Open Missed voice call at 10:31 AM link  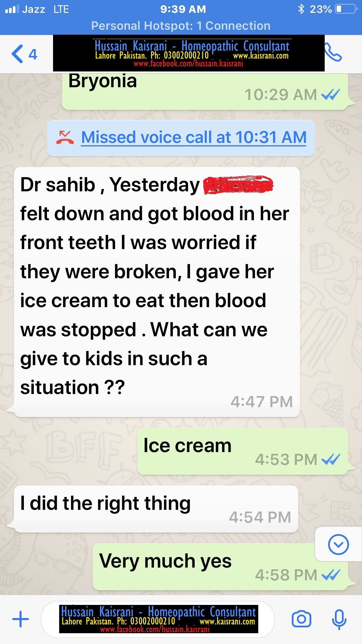[x=194, y=137]
